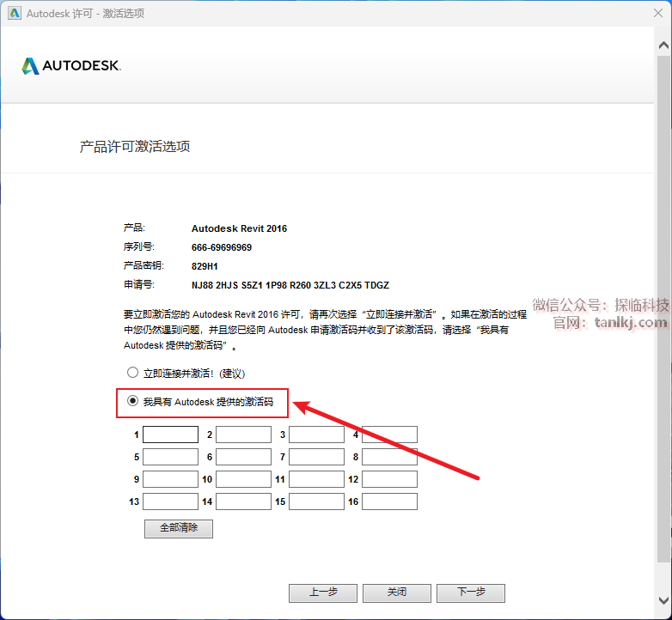Go back with the 上一步 button
The height and width of the screenshot is (620, 672).
(x=323, y=593)
